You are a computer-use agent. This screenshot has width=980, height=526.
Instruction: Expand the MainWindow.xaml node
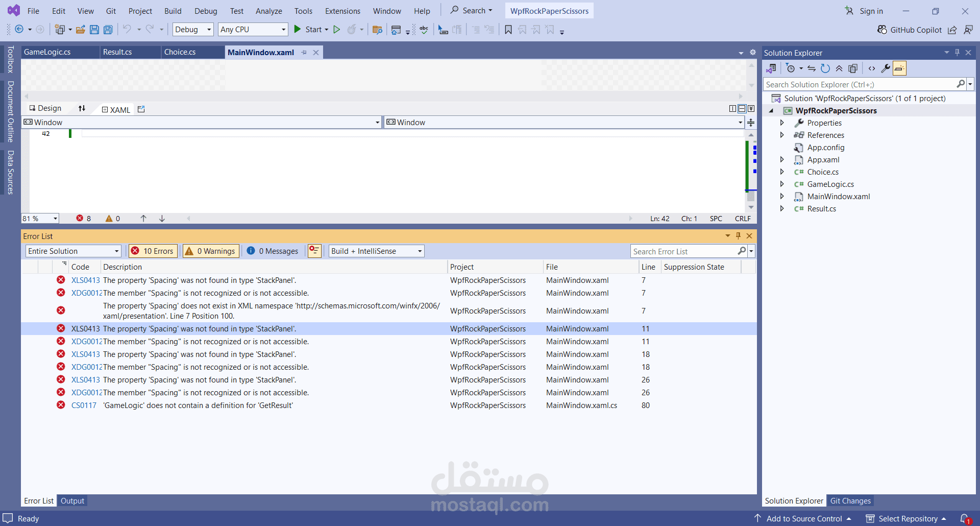tap(782, 196)
